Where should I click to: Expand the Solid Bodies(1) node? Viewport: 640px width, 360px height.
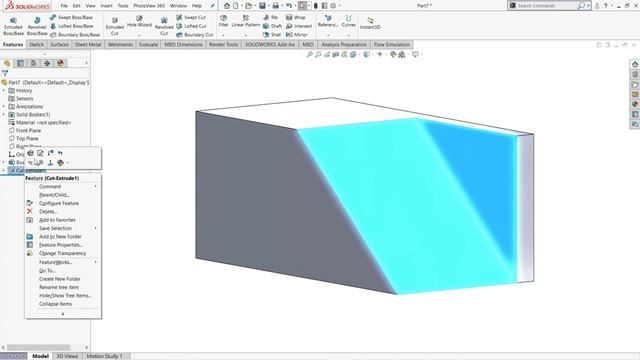4,115
